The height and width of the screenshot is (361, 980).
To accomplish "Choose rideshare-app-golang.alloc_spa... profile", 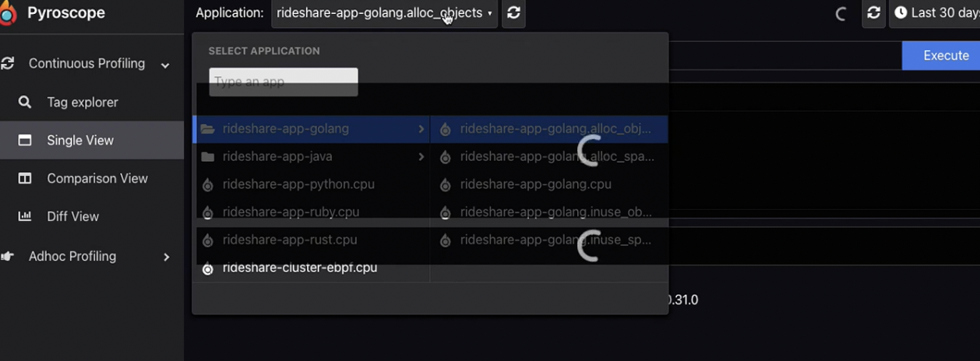I will 549,156.
